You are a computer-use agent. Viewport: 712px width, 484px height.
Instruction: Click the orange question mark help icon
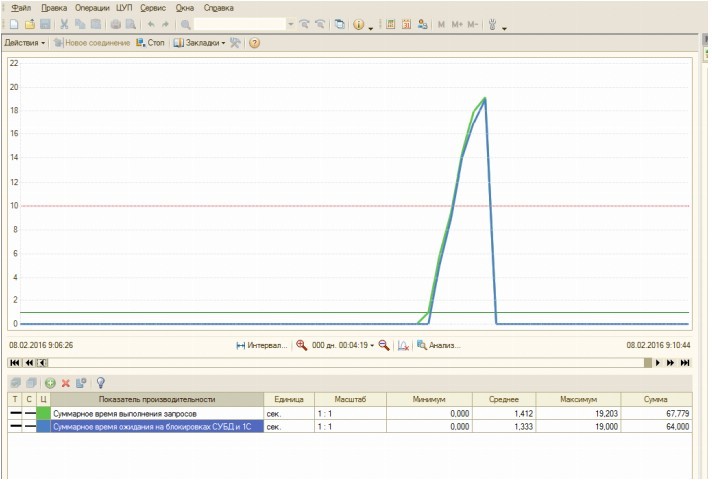pos(255,43)
